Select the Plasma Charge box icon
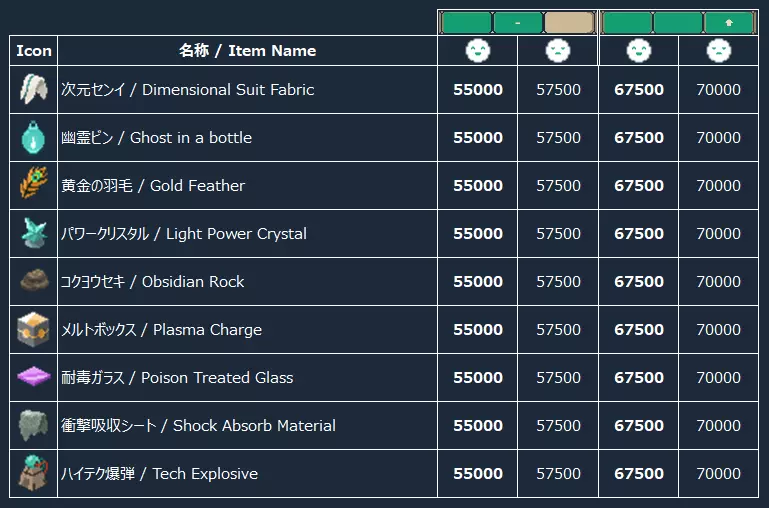 pos(34,330)
